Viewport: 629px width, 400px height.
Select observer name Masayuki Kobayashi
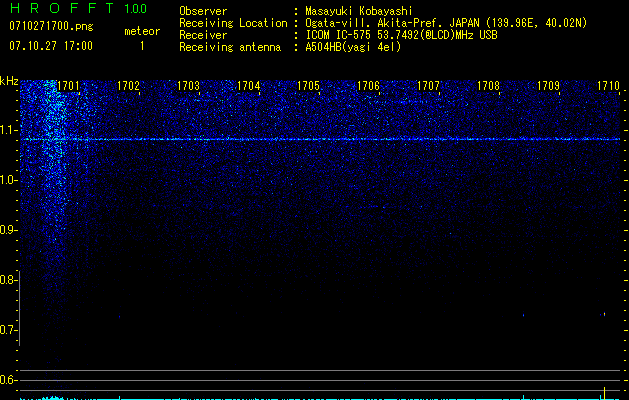point(359,11)
